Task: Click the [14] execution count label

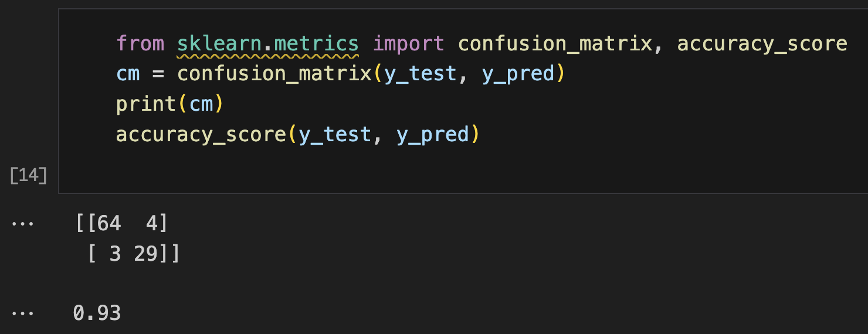Action: (28, 175)
